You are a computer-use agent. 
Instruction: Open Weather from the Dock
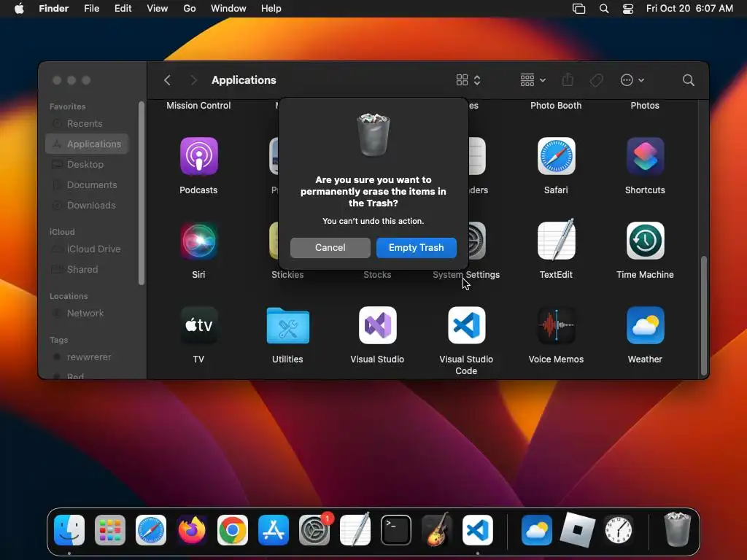tap(536, 530)
